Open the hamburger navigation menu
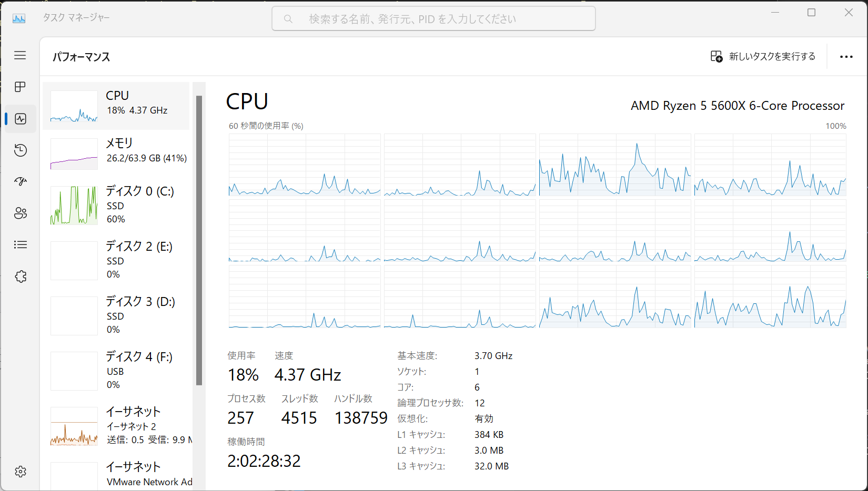868x491 pixels. 20,55
